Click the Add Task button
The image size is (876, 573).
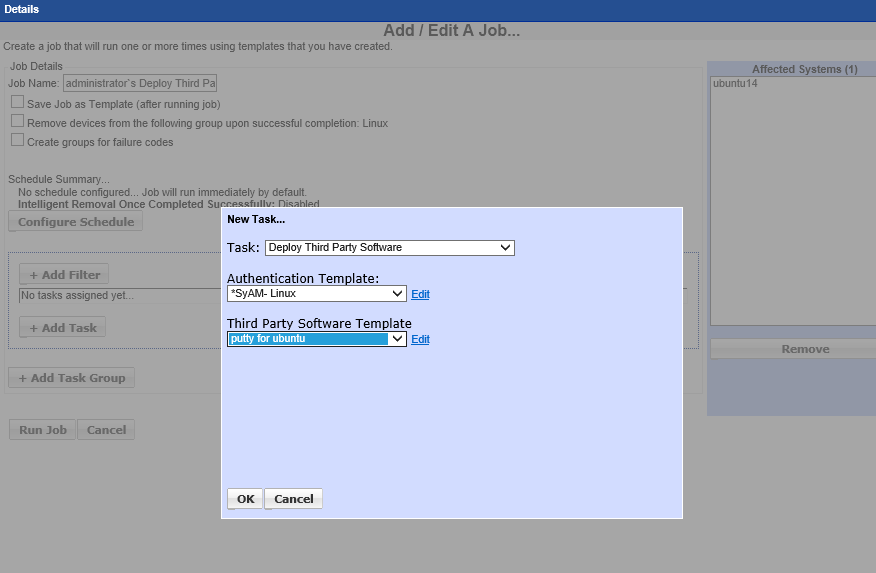coord(62,328)
